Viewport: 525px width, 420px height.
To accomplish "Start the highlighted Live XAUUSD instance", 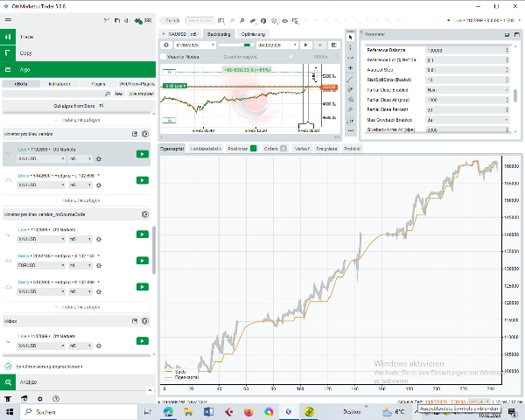I will click(x=143, y=154).
